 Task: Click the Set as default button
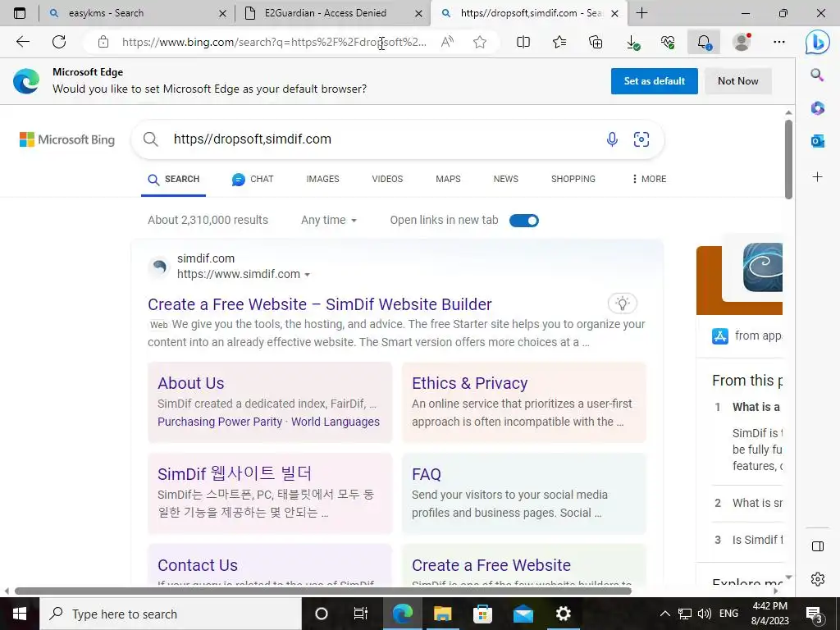pyautogui.click(x=654, y=81)
